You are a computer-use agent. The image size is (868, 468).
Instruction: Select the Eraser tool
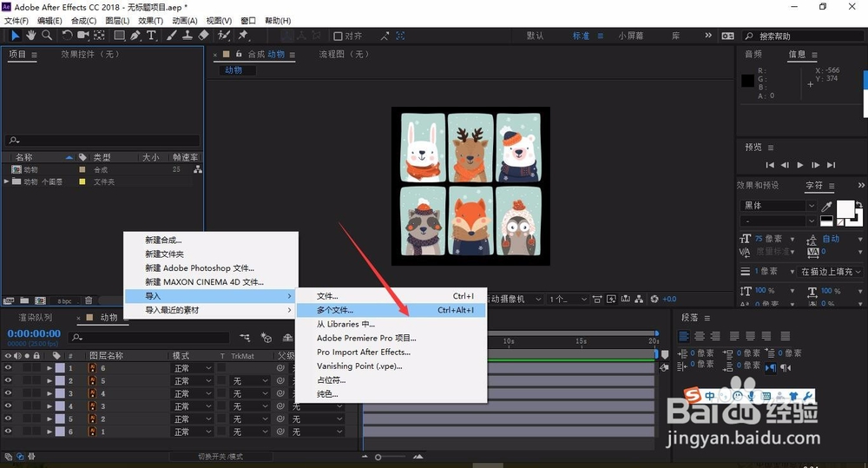[x=204, y=36]
